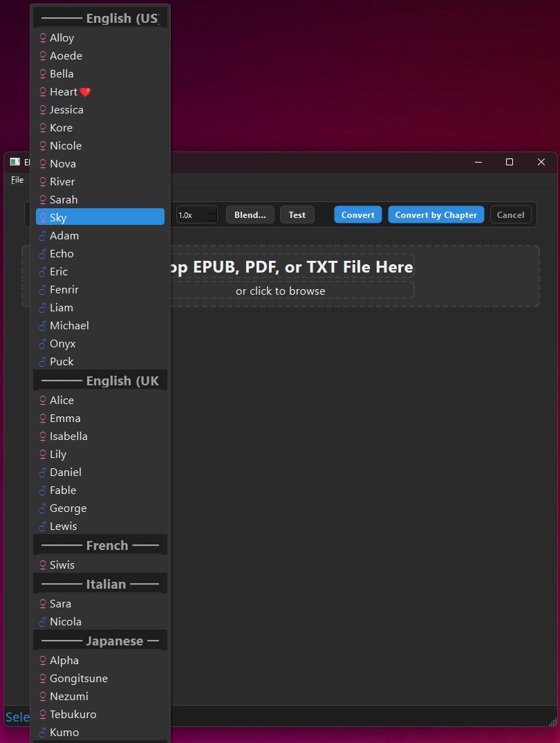Click Cancel to stop conversion
560x743 pixels.
coord(511,214)
